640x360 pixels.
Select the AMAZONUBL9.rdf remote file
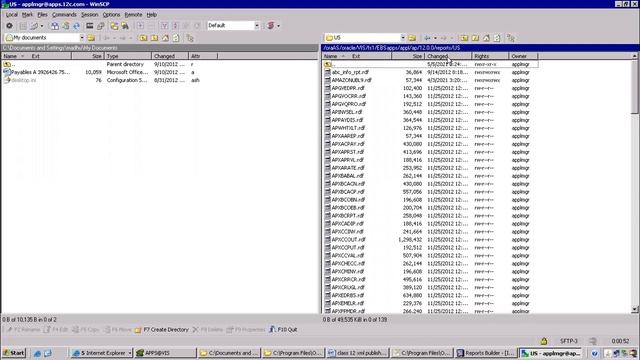tap(351, 80)
